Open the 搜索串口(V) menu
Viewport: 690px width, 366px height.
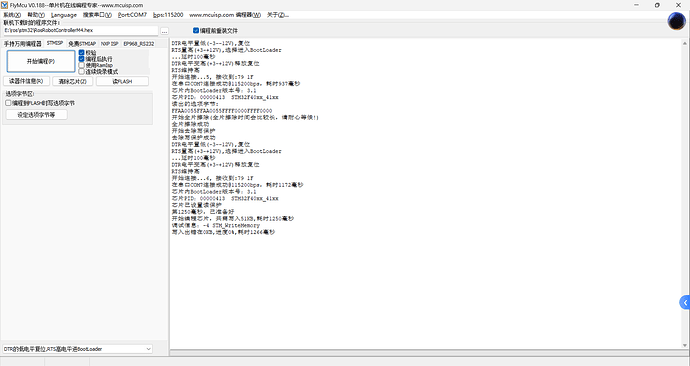[97, 15]
